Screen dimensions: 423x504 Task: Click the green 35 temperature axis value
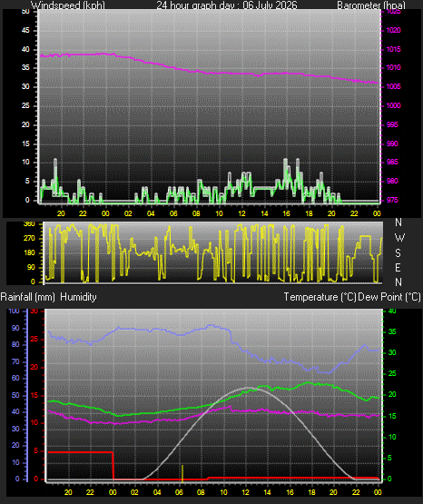392,331
